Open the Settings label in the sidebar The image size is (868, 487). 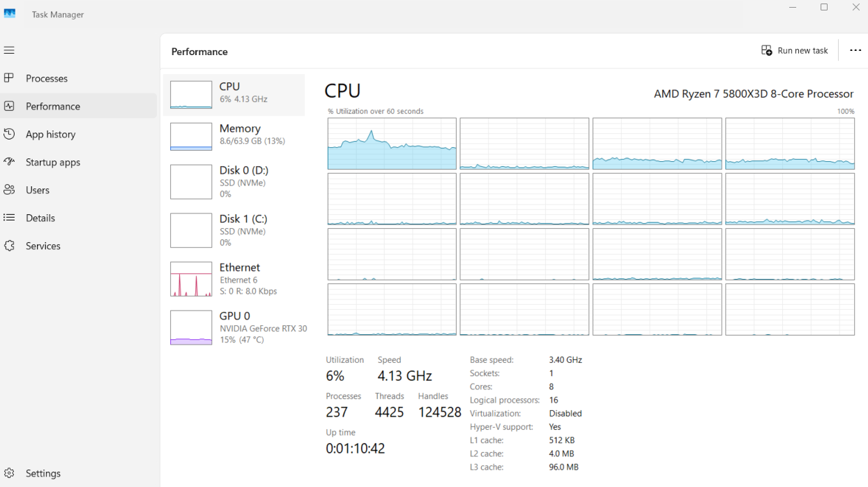[43, 473]
